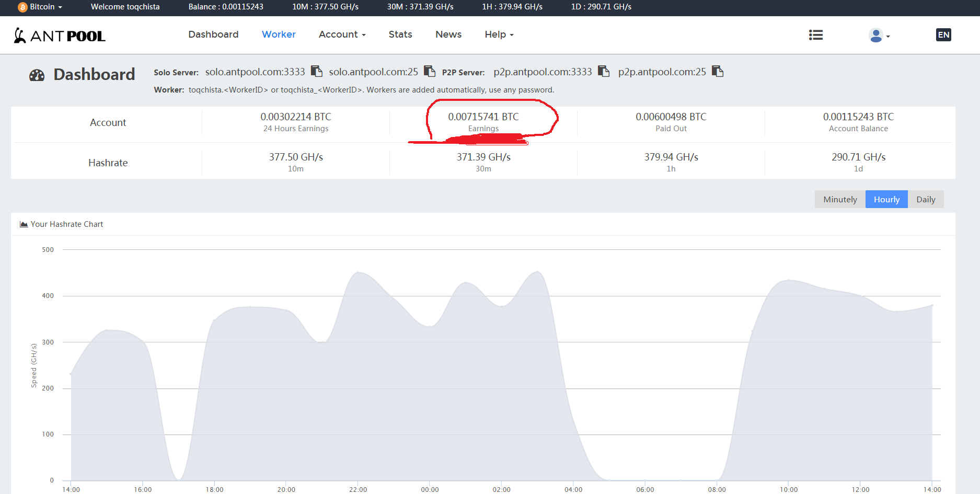Screen dimensions: 980x494
Task: Open the list menu icon
Action: (x=815, y=35)
